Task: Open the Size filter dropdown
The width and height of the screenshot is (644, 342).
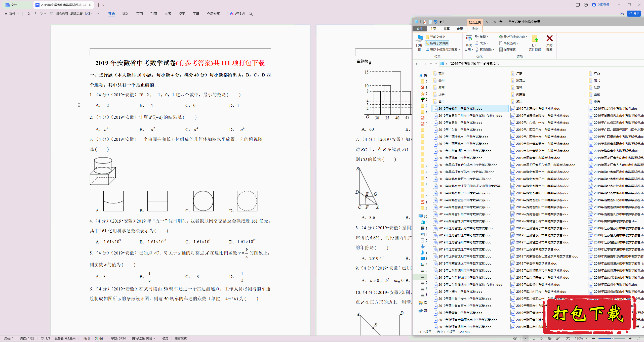Action: [x=482, y=43]
